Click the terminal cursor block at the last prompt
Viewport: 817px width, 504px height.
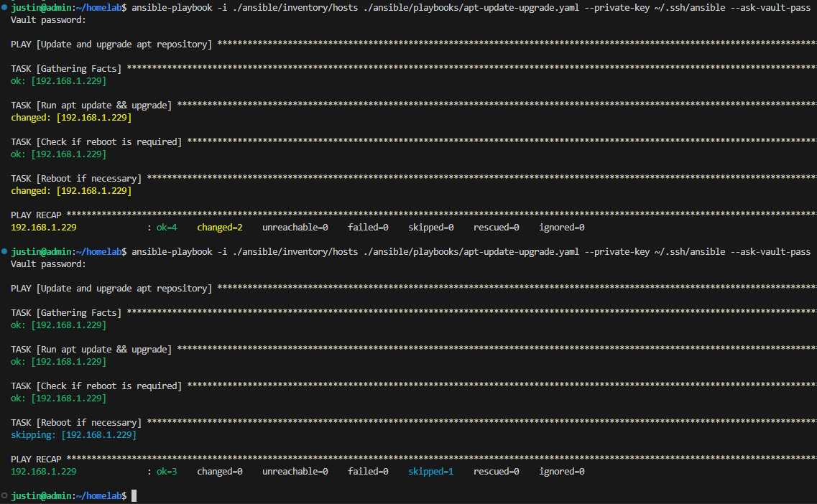pos(134,496)
